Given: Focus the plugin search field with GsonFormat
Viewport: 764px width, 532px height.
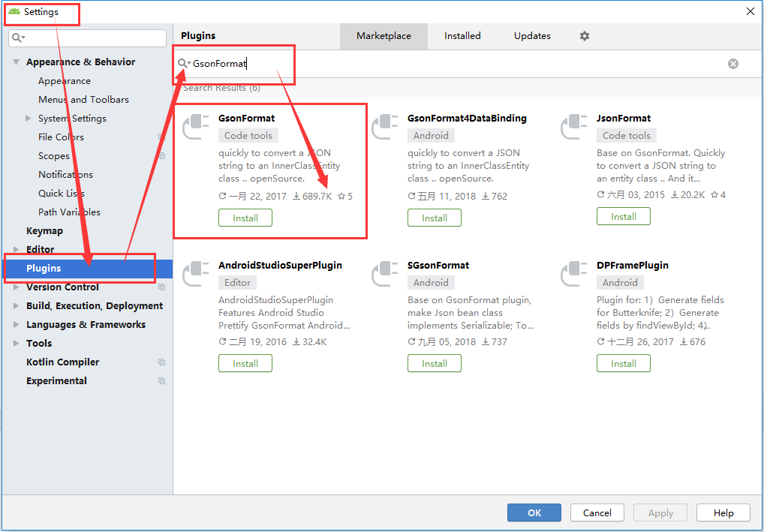Looking at the screenshot, I should [x=458, y=64].
